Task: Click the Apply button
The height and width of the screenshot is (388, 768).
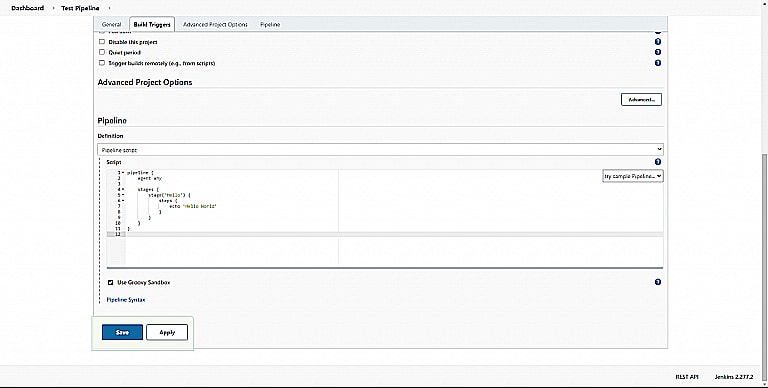Action: coord(167,332)
